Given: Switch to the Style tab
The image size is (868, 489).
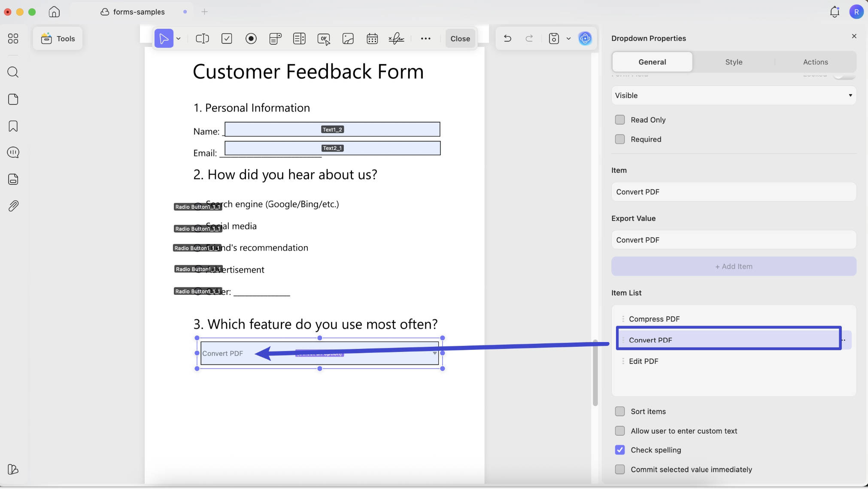Looking at the screenshot, I should (734, 62).
